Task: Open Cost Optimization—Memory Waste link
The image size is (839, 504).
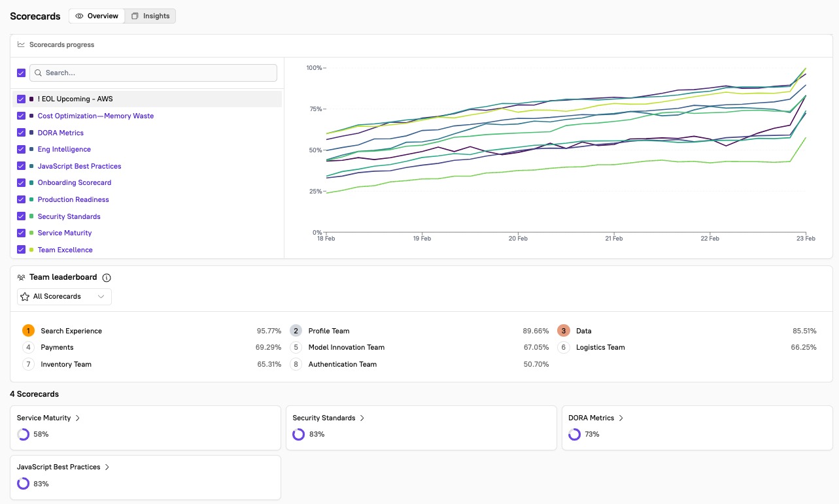Action: 95,116
